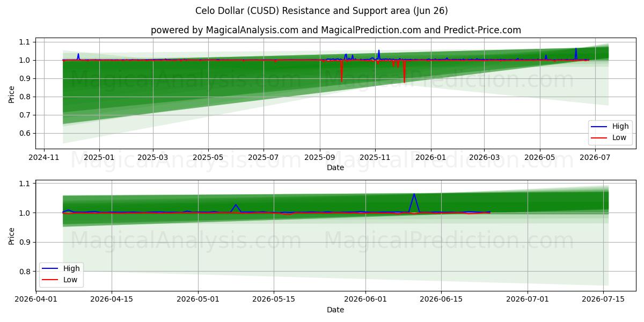Click the '2025-09' tick label
The height and width of the screenshot is (322, 644).
[x=320, y=157]
